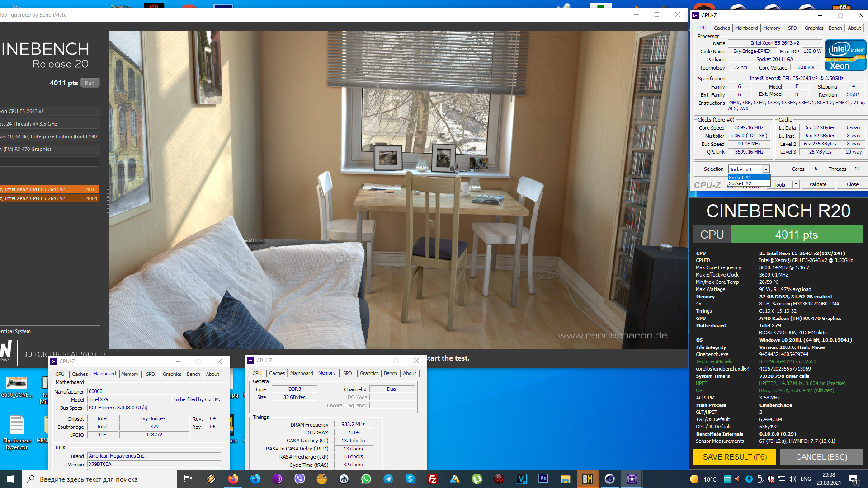868x488 pixels.
Task: Switch ENG input language in tray
Action: [x=806, y=479]
